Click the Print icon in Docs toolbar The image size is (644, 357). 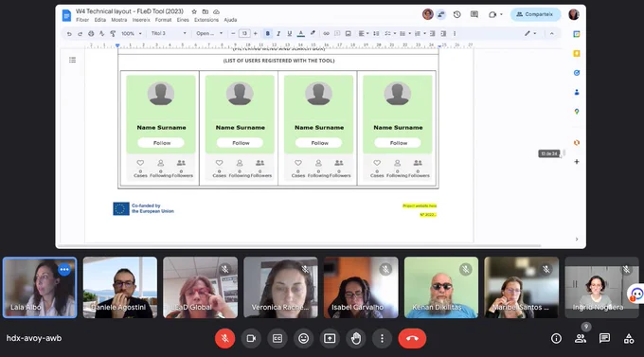tap(91, 34)
